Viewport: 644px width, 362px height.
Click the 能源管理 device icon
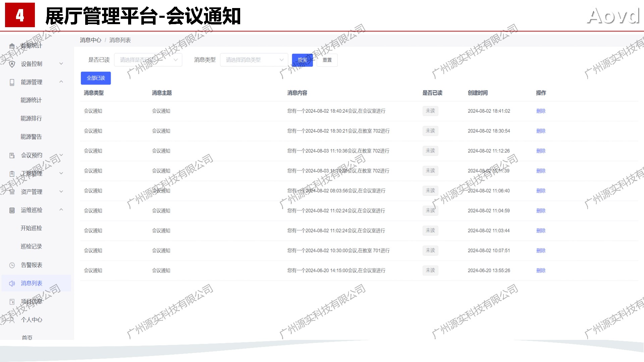pyautogui.click(x=12, y=82)
